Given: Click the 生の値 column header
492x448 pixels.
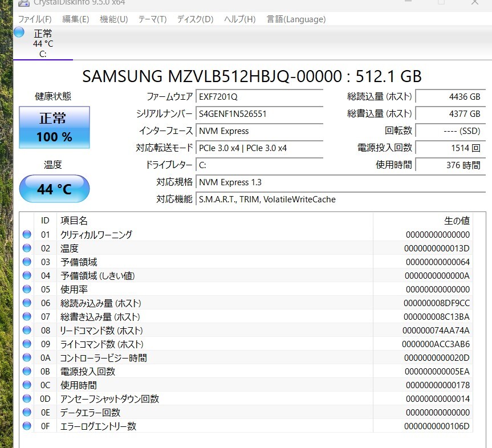Looking at the screenshot, I should (x=456, y=221).
